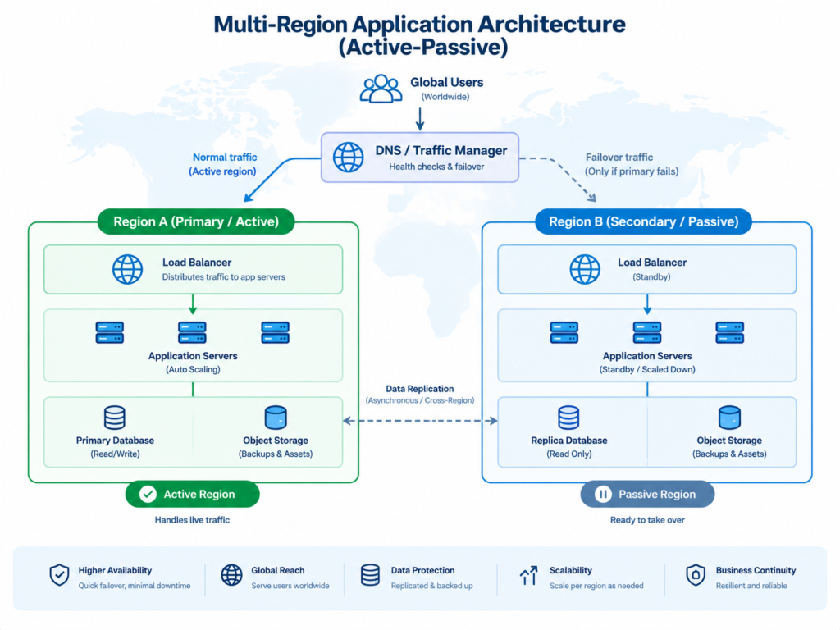Click the 'Normal traffic' label
The height and width of the screenshot is (630, 840).
(x=225, y=157)
